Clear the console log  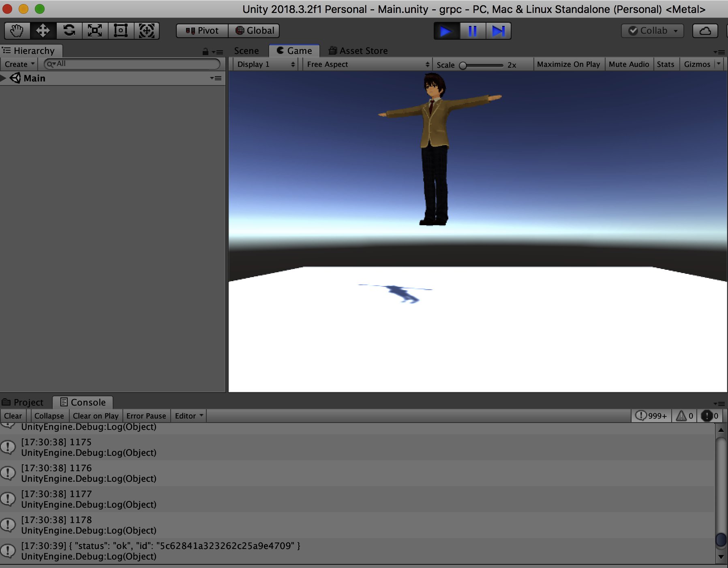pyautogui.click(x=13, y=416)
